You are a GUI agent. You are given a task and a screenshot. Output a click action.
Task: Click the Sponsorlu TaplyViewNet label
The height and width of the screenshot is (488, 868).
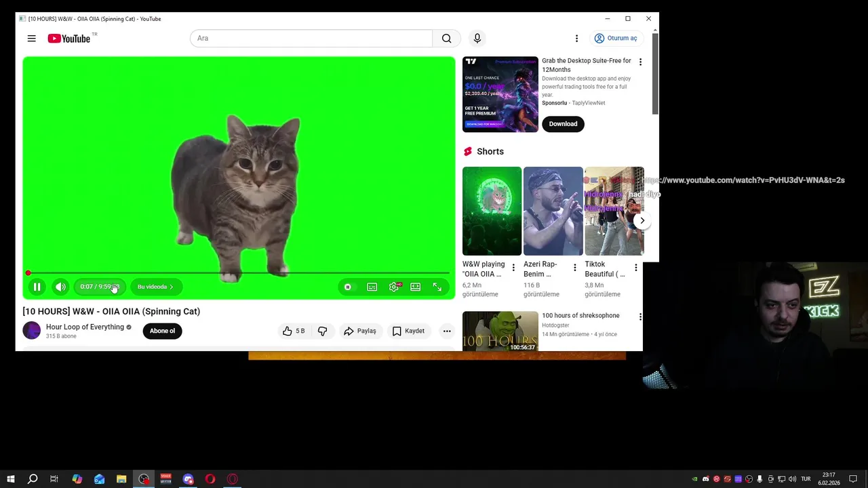coord(573,103)
